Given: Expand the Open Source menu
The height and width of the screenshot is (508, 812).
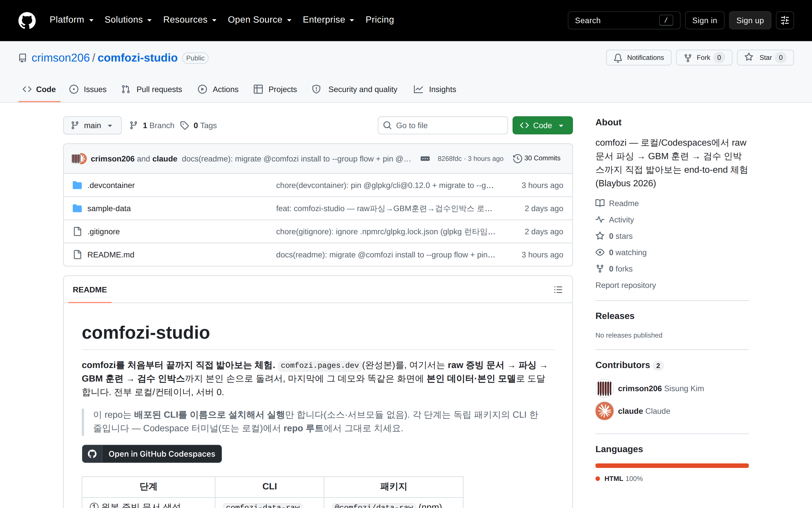Looking at the screenshot, I should pyautogui.click(x=259, y=20).
